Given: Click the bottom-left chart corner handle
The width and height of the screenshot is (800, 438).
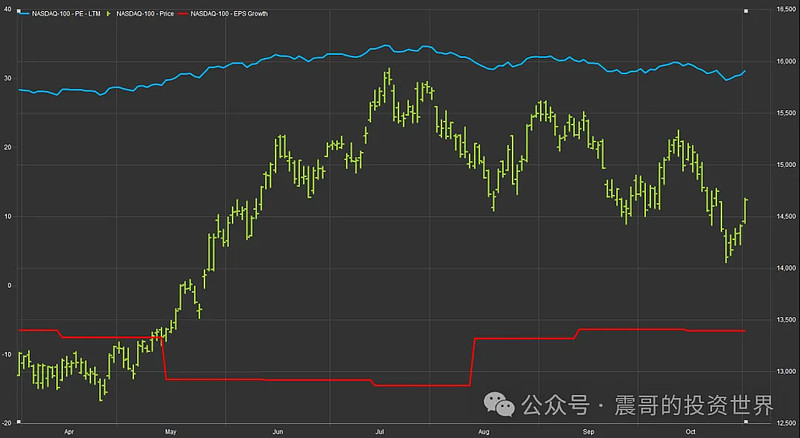Looking at the screenshot, I should [x=19, y=422].
